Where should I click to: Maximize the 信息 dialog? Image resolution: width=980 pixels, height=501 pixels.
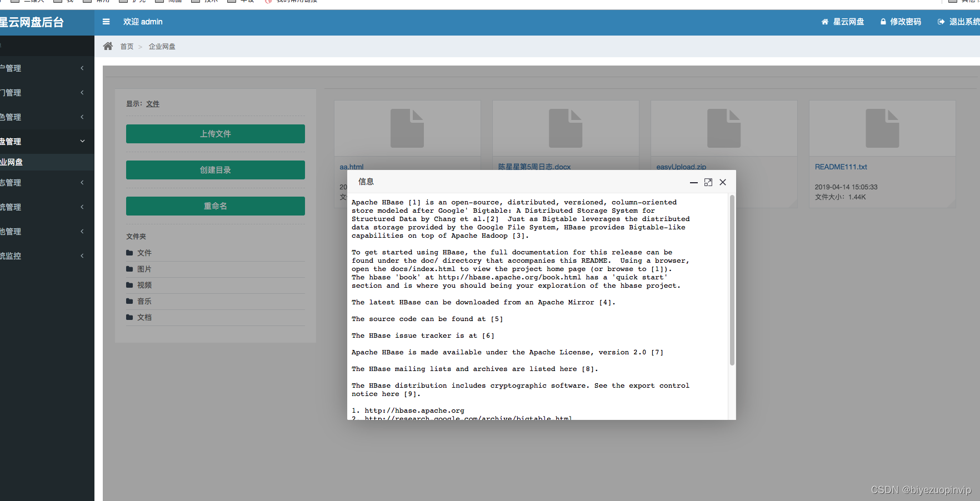coord(708,182)
